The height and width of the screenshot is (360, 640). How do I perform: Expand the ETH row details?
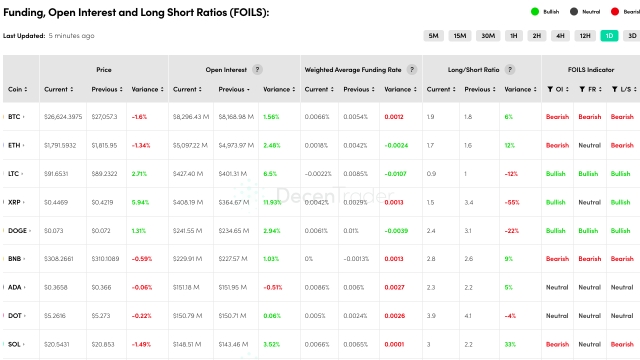(23, 146)
